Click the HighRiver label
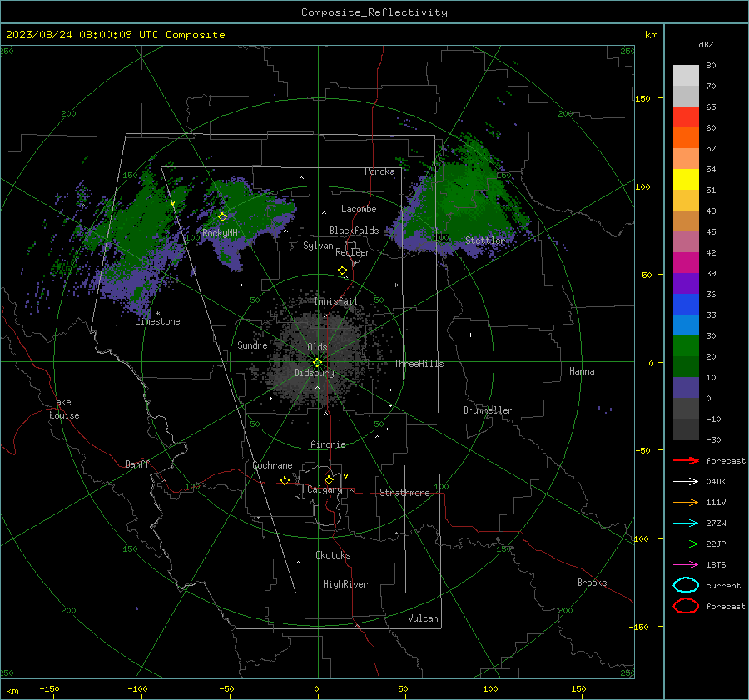749x700 pixels. point(345,584)
